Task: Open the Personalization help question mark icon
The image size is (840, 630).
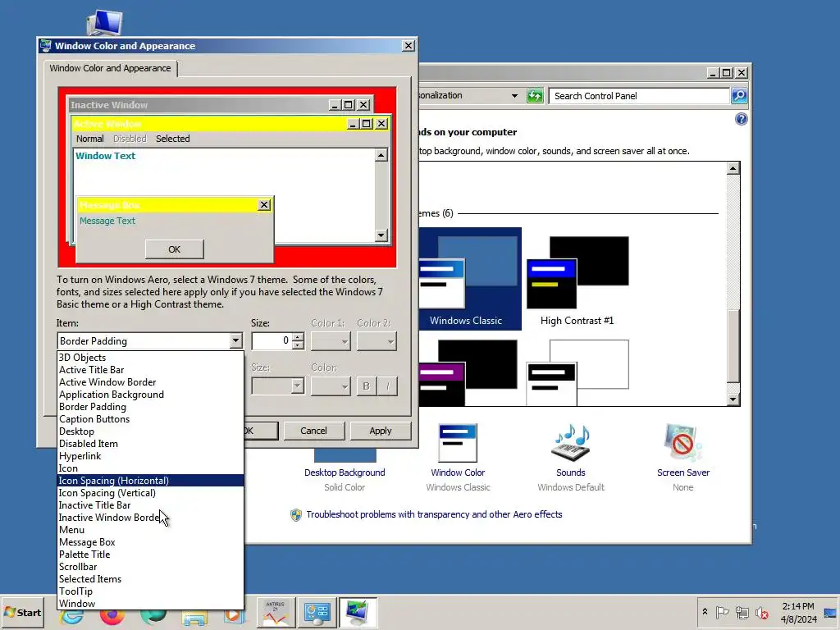Action: pyautogui.click(x=741, y=119)
